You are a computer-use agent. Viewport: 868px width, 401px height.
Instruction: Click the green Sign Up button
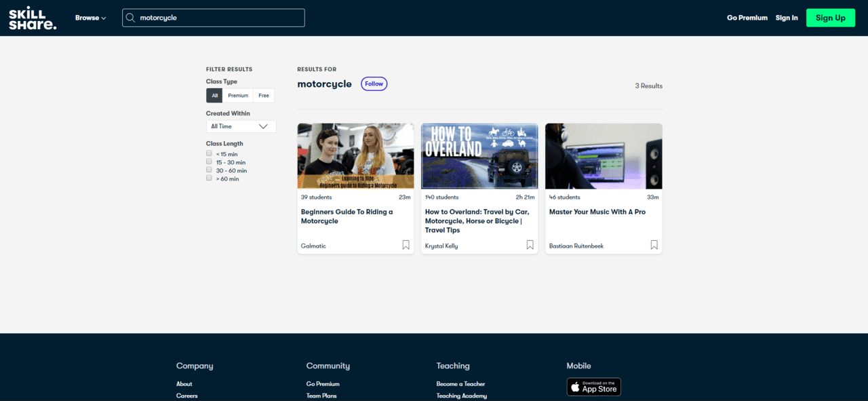pyautogui.click(x=830, y=18)
